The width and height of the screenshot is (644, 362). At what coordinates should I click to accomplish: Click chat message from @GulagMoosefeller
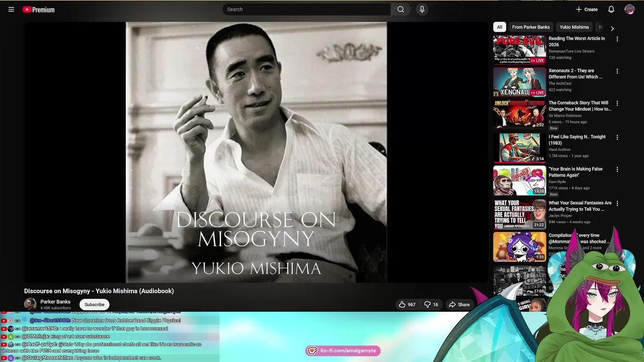pos(92,358)
